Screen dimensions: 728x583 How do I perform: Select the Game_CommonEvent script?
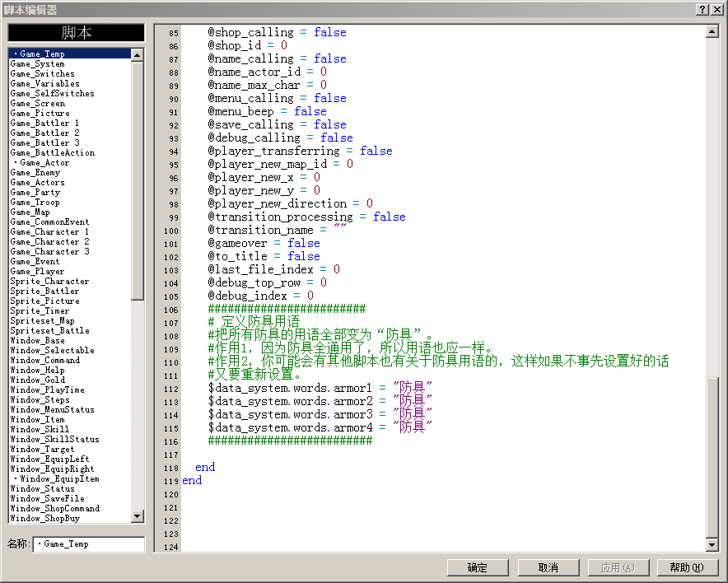point(70,222)
